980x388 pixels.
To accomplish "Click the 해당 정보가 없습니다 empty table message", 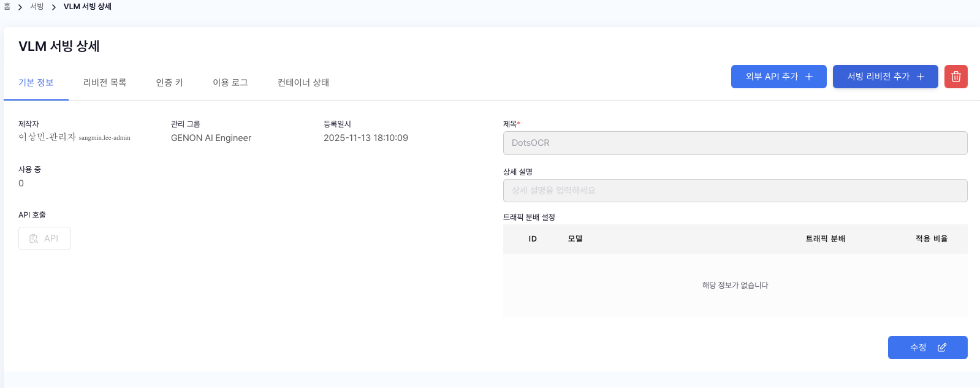I will [734, 286].
